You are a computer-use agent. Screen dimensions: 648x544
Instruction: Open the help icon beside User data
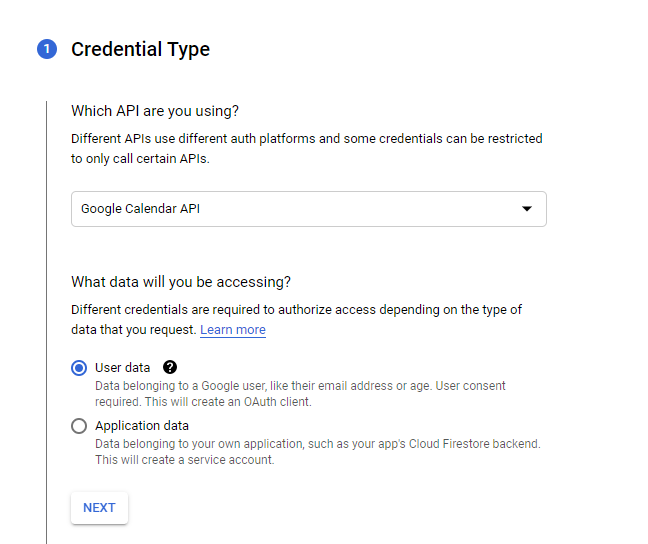pos(170,367)
